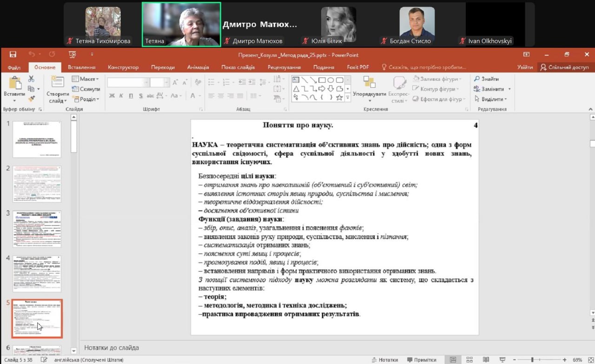Click the Спільний доступ share button

(x=564, y=67)
